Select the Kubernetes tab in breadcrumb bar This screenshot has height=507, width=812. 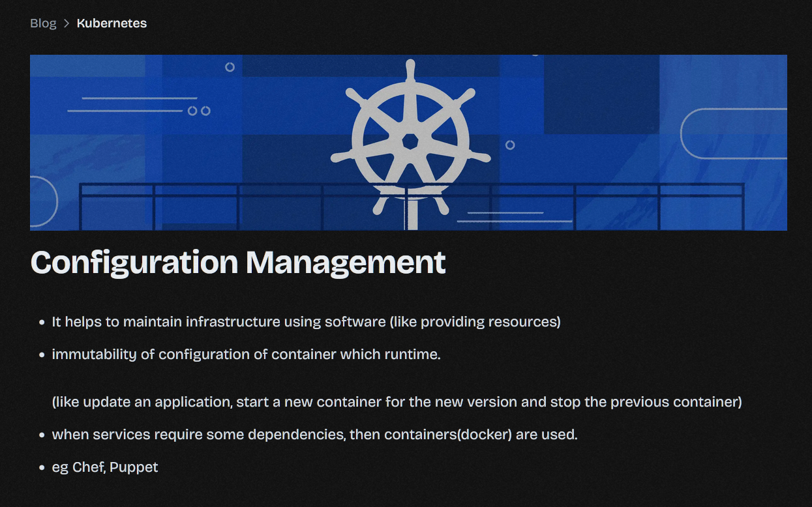(112, 23)
